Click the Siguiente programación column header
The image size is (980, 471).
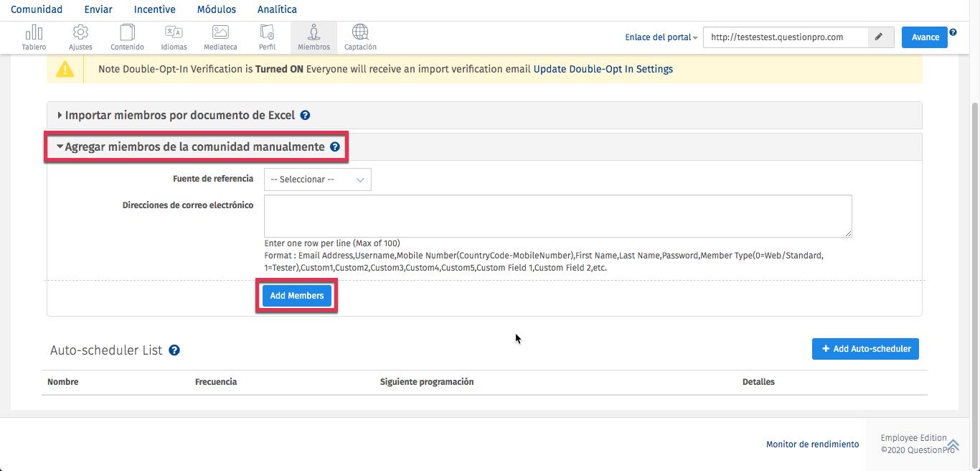427,382
